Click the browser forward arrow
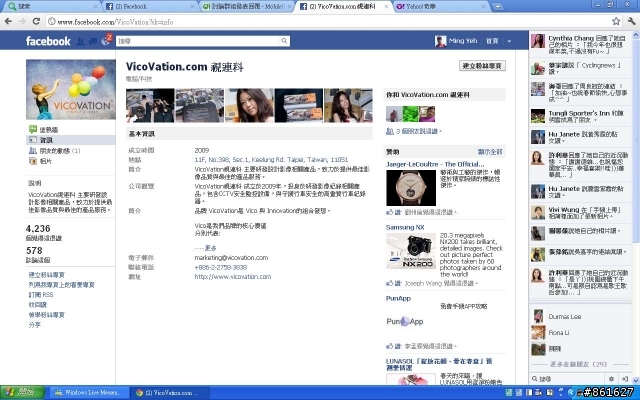The width and height of the screenshot is (640, 400). coord(22,21)
